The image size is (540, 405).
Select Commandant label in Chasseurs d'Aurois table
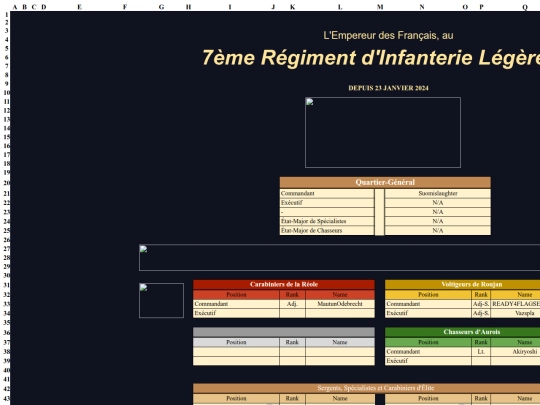click(428, 352)
